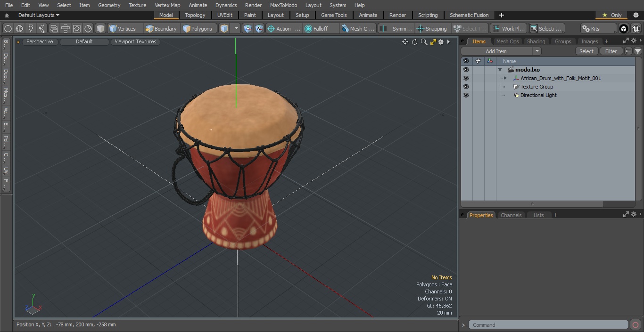Toggle the star Only button
The width and height of the screenshot is (644, 332).
611,15
